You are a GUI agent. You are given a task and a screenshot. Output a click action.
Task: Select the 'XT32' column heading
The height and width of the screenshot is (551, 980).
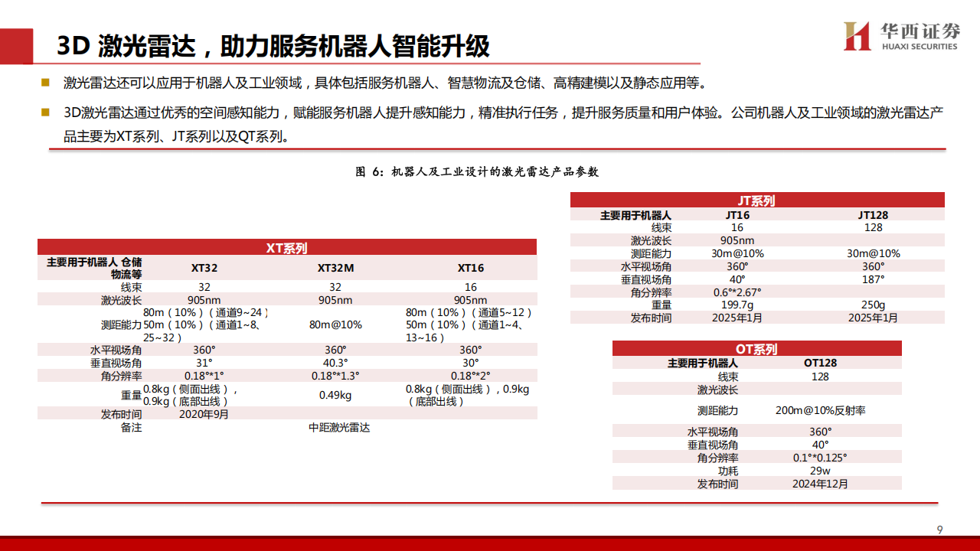(x=204, y=269)
